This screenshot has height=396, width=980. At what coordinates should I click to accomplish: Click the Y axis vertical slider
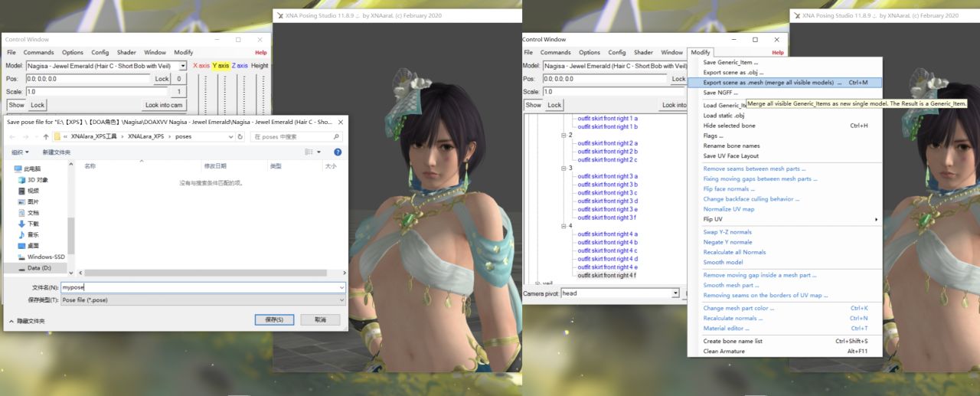[x=224, y=93]
